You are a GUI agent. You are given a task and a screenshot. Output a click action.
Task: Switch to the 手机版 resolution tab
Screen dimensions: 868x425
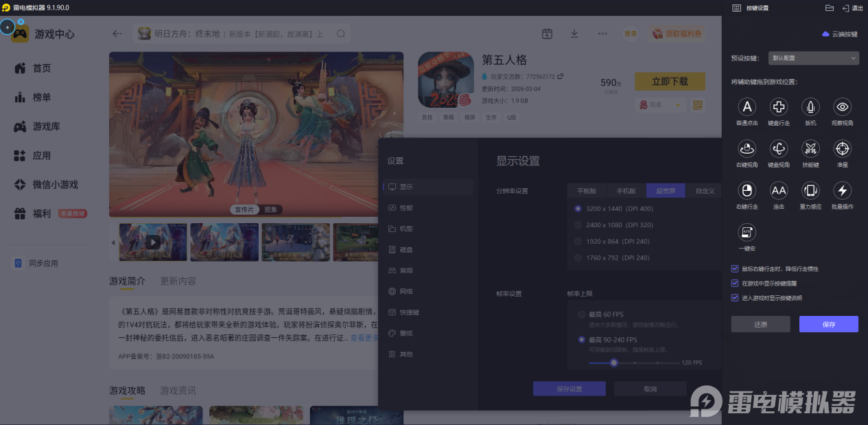[626, 191]
